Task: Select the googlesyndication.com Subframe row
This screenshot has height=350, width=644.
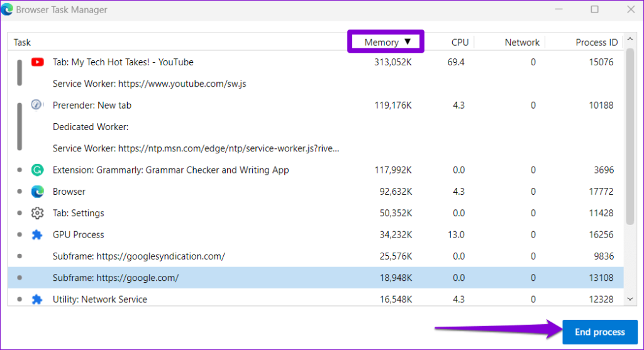Action: point(316,256)
